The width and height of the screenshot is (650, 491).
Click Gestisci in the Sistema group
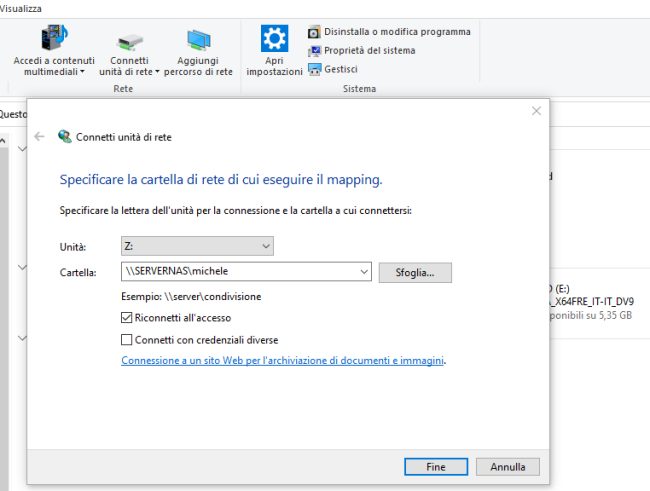(x=332, y=69)
